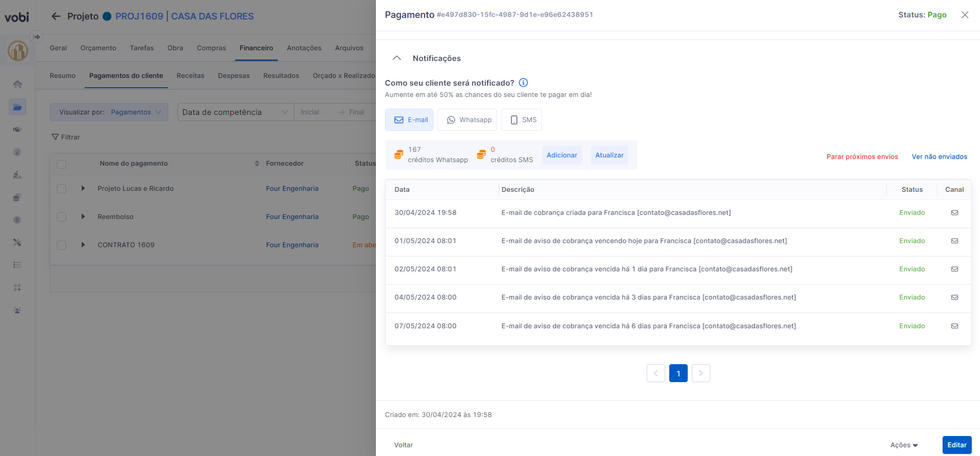980x456 pixels.
Task: Go back using the arrow beside Projeto
Action: pos(56,16)
